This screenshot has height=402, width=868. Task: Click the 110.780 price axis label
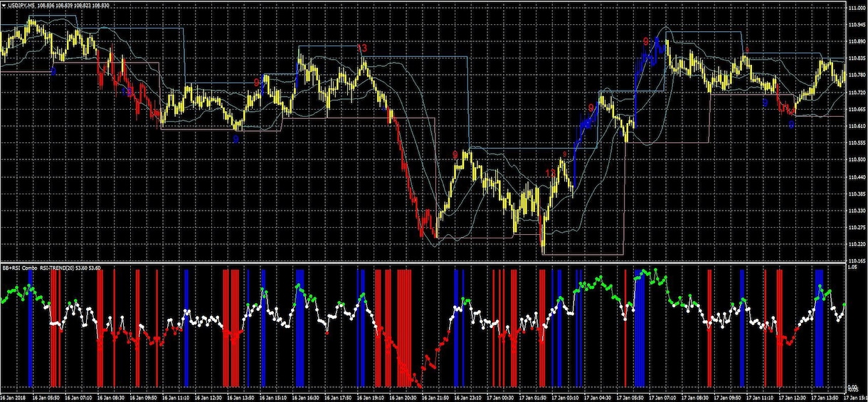click(x=857, y=75)
